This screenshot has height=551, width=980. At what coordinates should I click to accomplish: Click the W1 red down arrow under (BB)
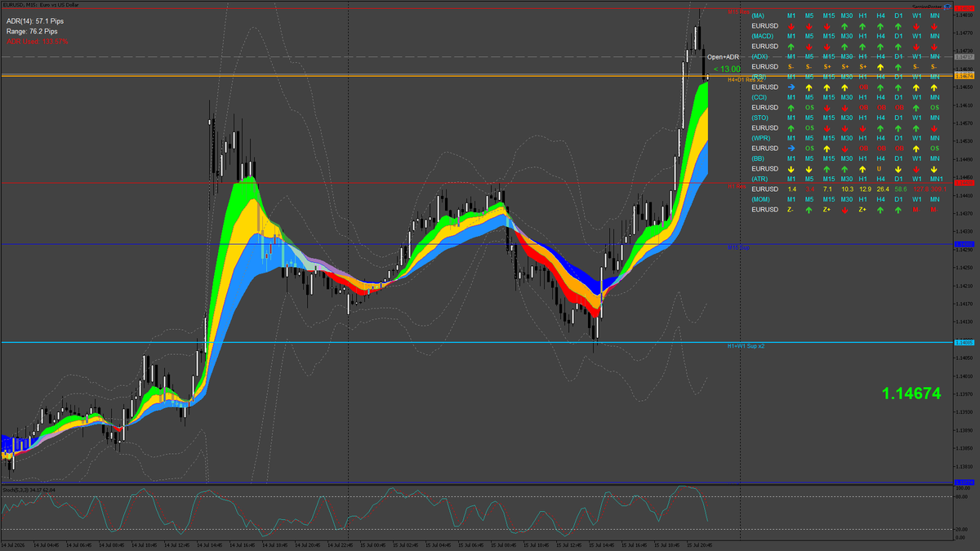click(916, 169)
